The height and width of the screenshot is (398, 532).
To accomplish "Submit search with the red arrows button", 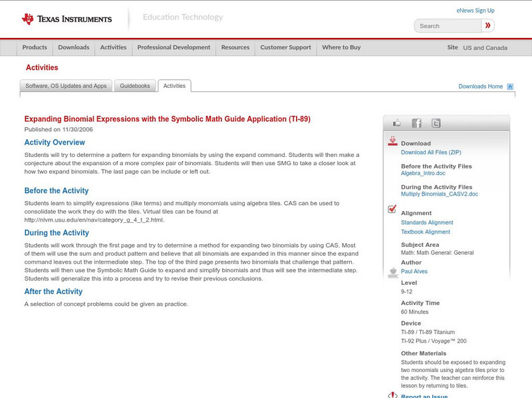I will [x=487, y=25].
